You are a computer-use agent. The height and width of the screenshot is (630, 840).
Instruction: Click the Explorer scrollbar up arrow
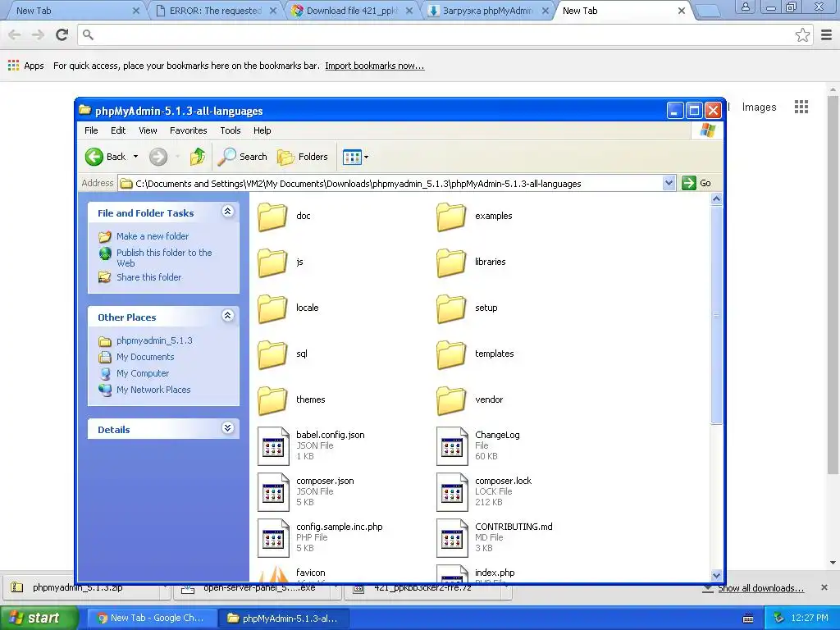point(716,199)
